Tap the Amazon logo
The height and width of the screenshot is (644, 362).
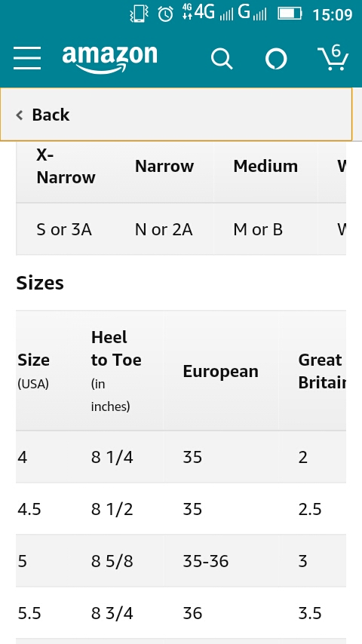tap(109, 59)
